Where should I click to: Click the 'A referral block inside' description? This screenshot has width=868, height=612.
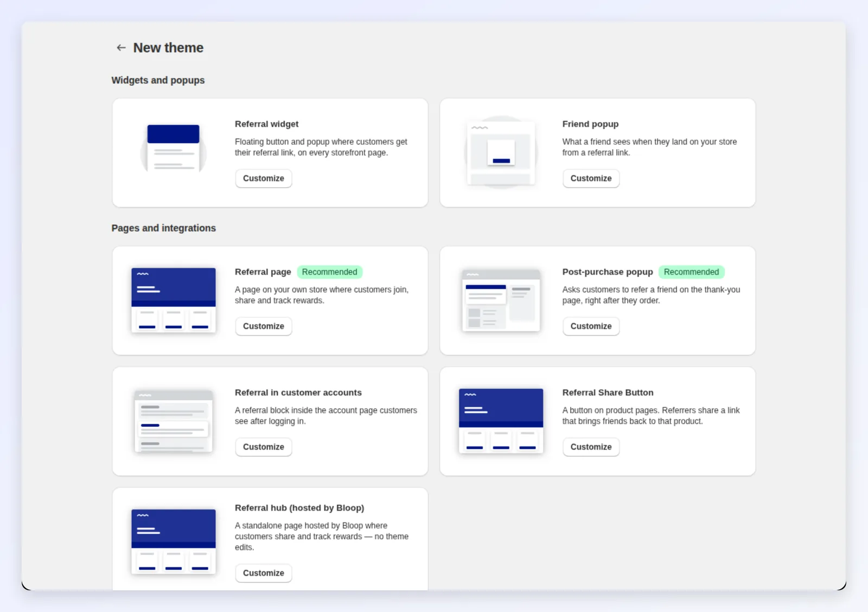click(x=326, y=416)
